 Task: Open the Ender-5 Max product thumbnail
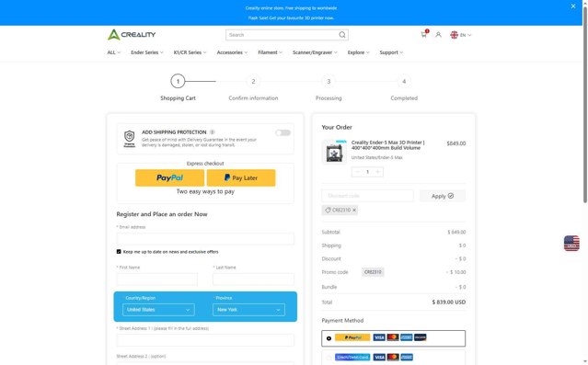pyautogui.click(x=334, y=152)
